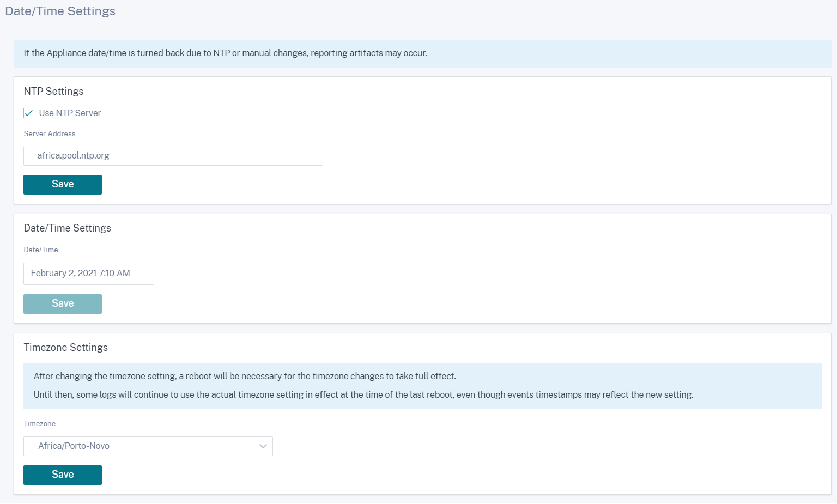Click the 'Until then, some logs' notice line
This screenshot has height=504, width=837.
pos(363,394)
